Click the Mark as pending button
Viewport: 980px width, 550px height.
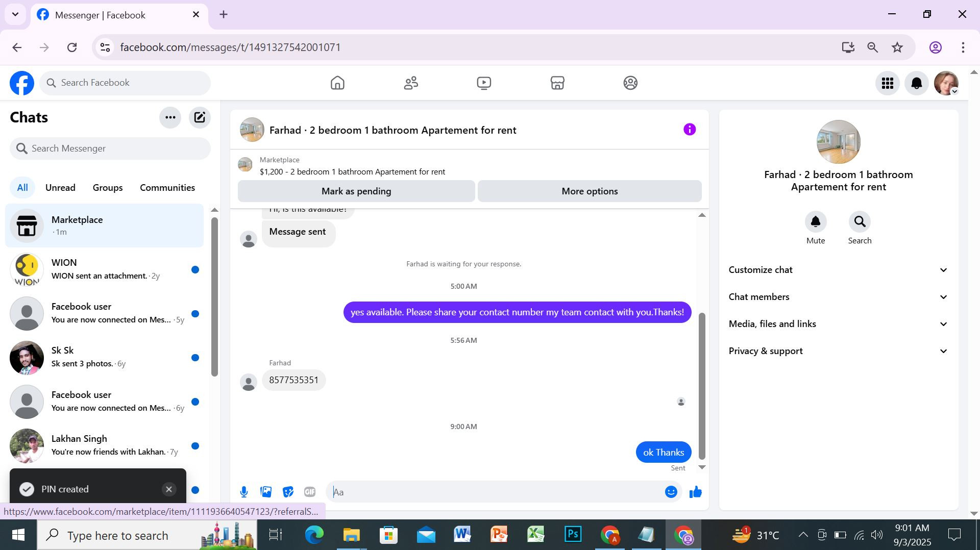pos(356,191)
